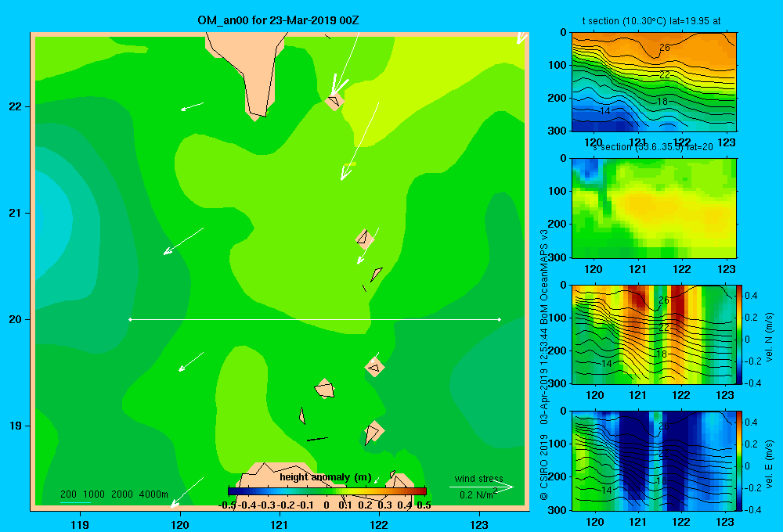Click longitude label 123 on main map
The image size is (783, 532).
(479, 525)
